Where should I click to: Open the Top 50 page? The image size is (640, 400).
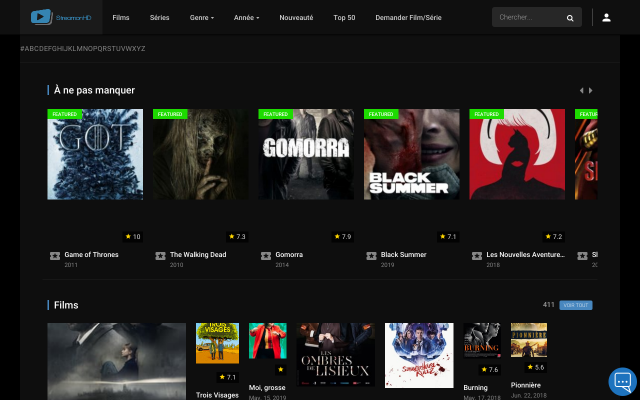(344, 18)
